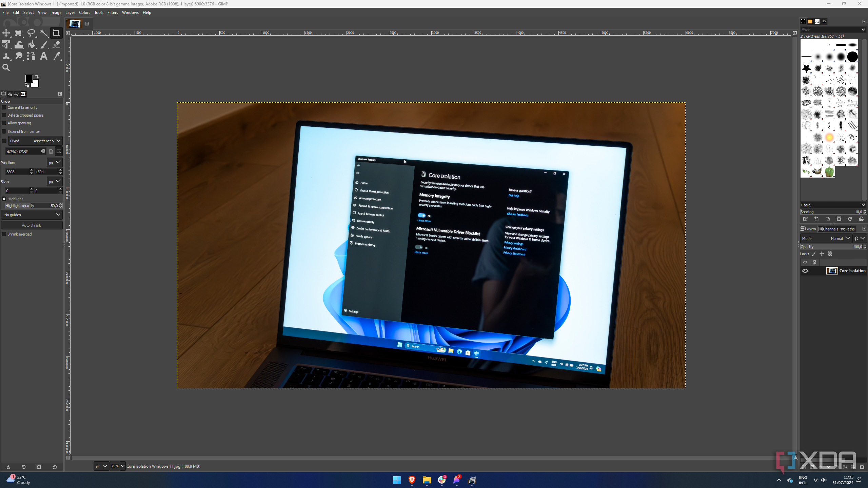Open the Filters menu
Viewport: 868px width, 488px height.
pos(113,13)
